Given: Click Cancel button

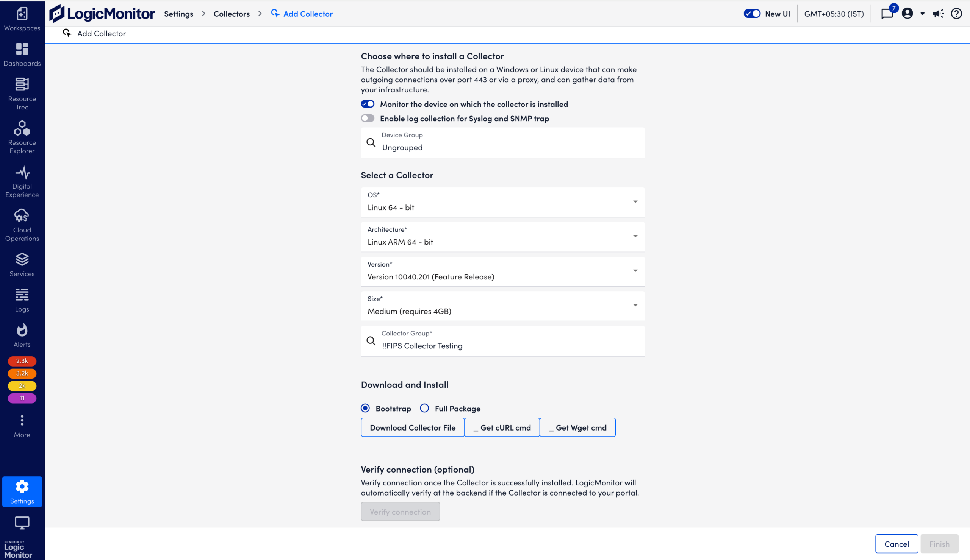Looking at the screenshot, I should coord(896,543).
